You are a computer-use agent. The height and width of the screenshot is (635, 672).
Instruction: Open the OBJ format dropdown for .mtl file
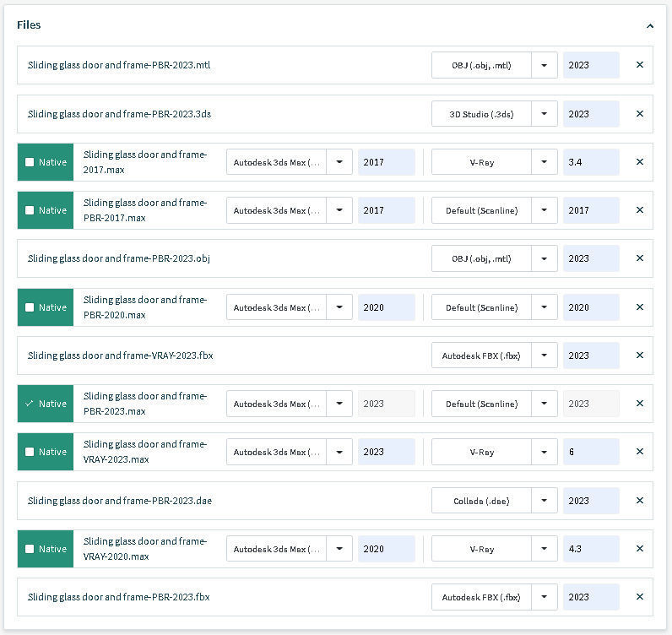click(x=545, y=65)
